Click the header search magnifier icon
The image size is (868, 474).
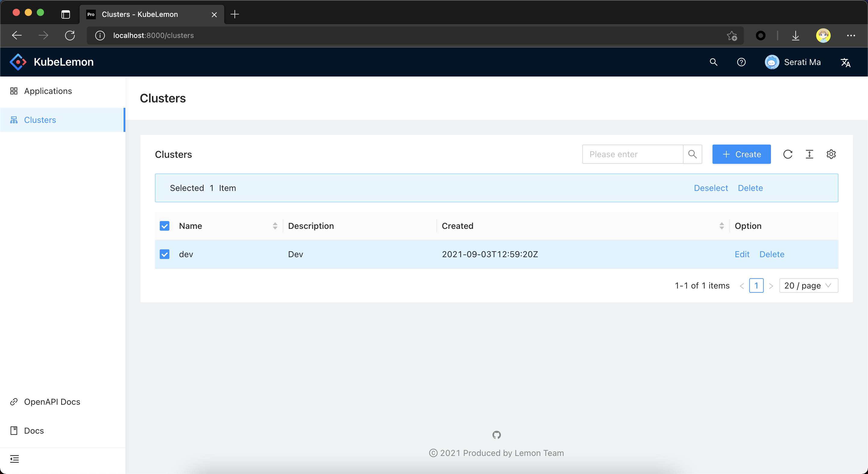[x=713, y=62]
